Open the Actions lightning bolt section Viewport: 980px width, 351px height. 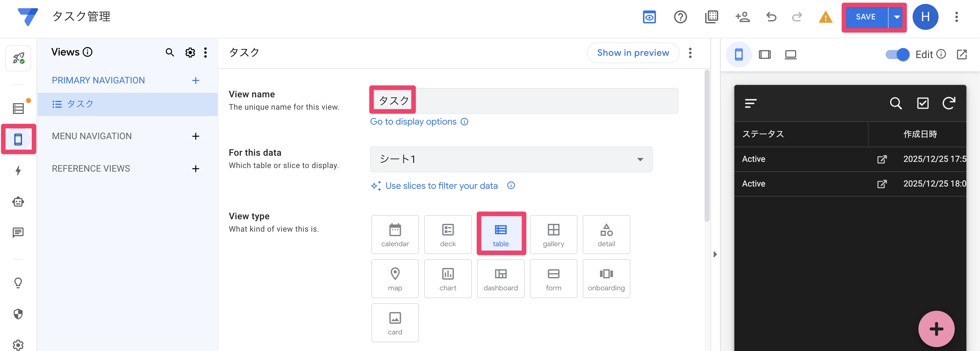[18, 170]
